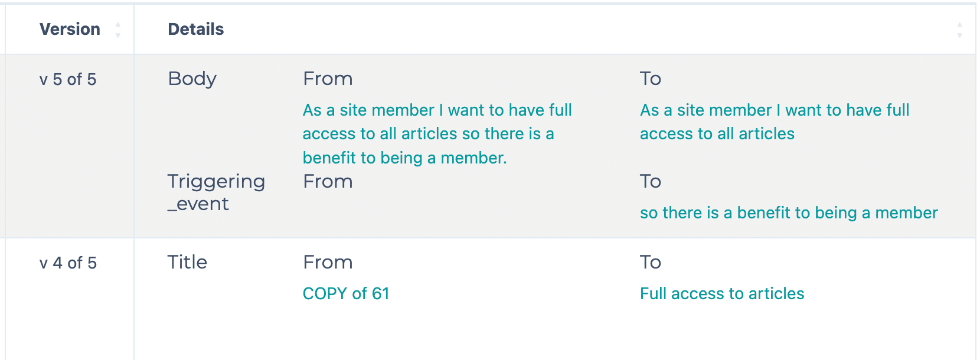Select the Details column header text
The width and height of the screenshot is (980, 360).
(x=196, y=29)
